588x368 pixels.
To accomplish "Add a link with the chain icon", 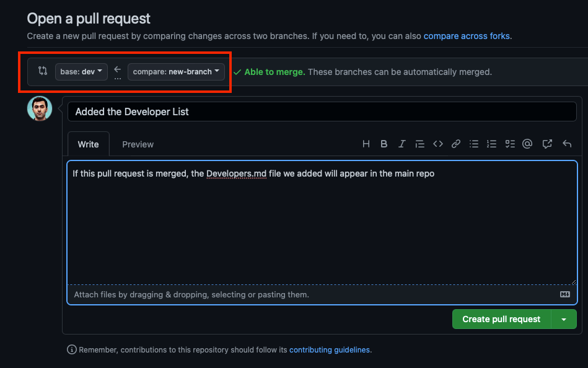I will point(456,144).
